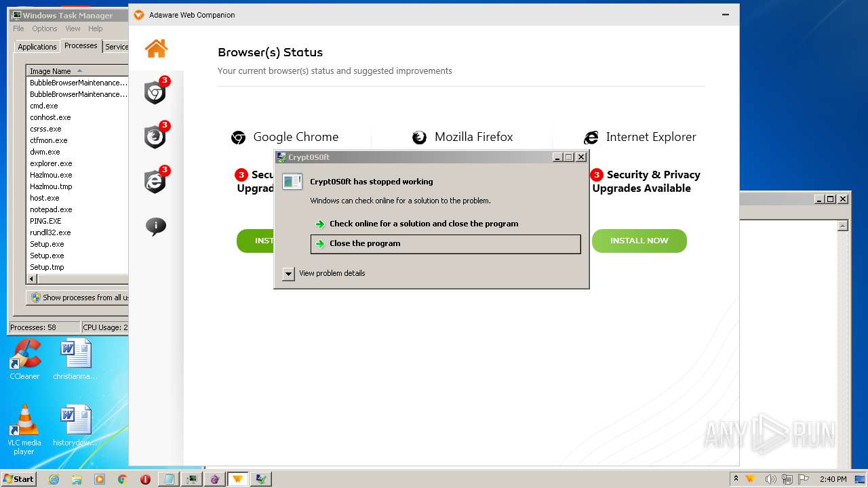Switch to Services tab in Task Manager

116,47
